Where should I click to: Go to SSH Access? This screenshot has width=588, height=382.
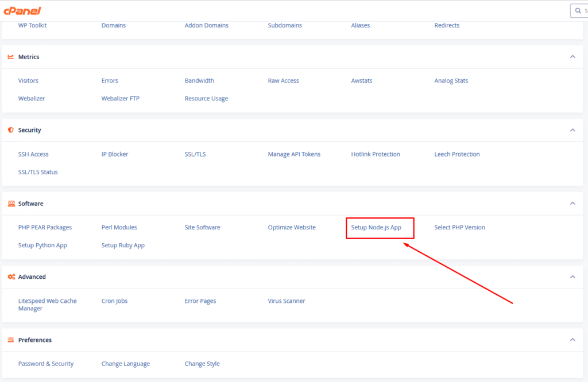point(33,154)
